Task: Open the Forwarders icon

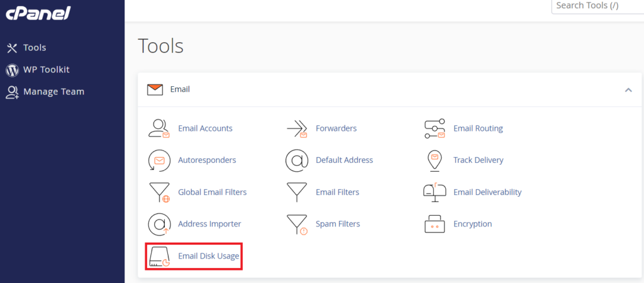Action: click(x=296, y=128)
